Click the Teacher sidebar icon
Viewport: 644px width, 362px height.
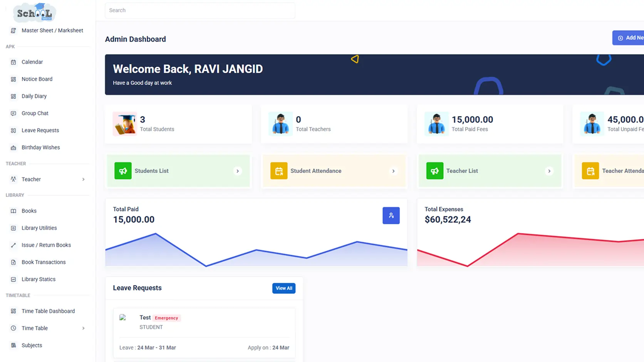(x=13, y=179)
